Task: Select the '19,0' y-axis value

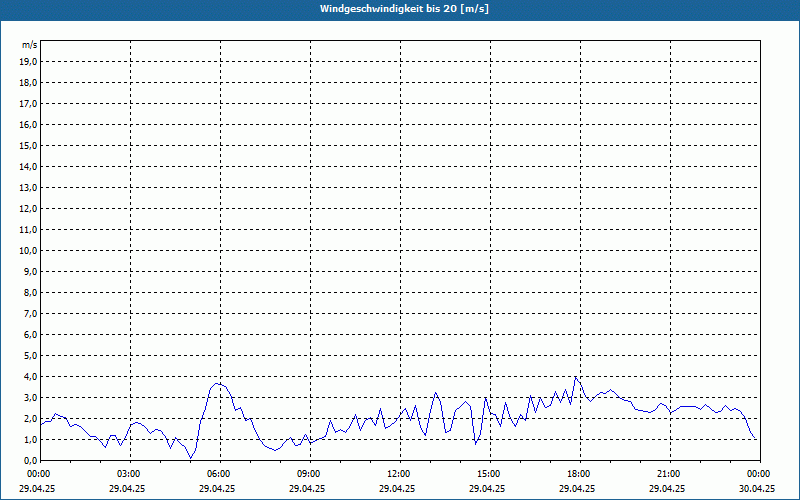Action: point(30,62)
